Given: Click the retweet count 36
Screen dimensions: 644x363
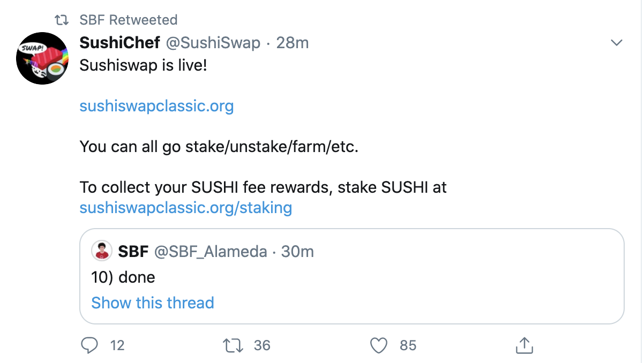Looking at the screenshot, I should click(262, 346).
